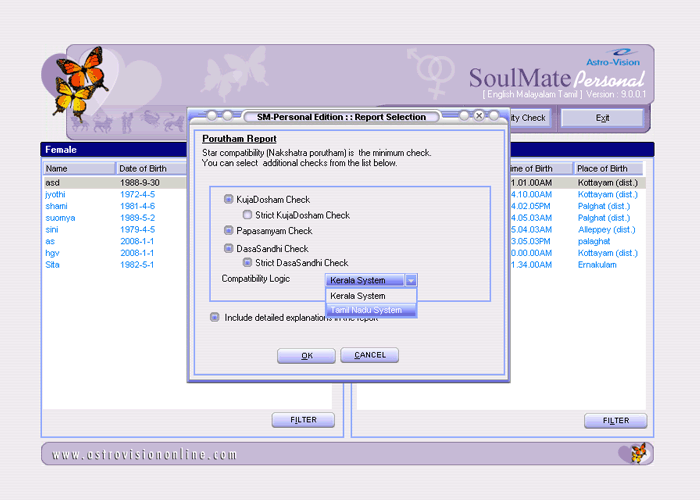Close the Report Selection dialog
700x500 pixels.
pos(479,116)
